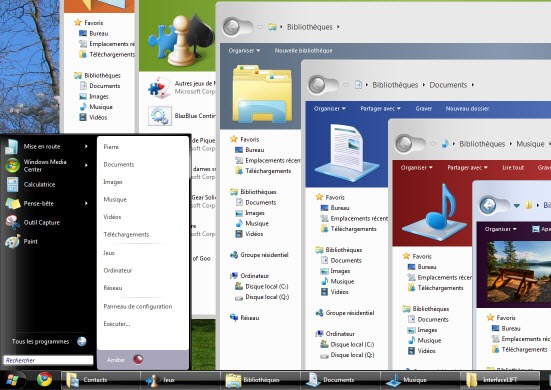Open Partager avec dropdown in Documents window
Viewport: 551px width, 390px height.
[381, 109]
